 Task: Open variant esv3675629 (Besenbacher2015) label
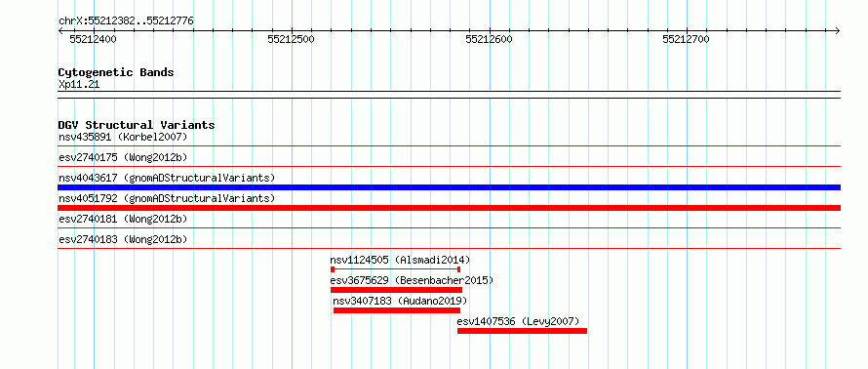pyautogui.click(x=412, y=280)
